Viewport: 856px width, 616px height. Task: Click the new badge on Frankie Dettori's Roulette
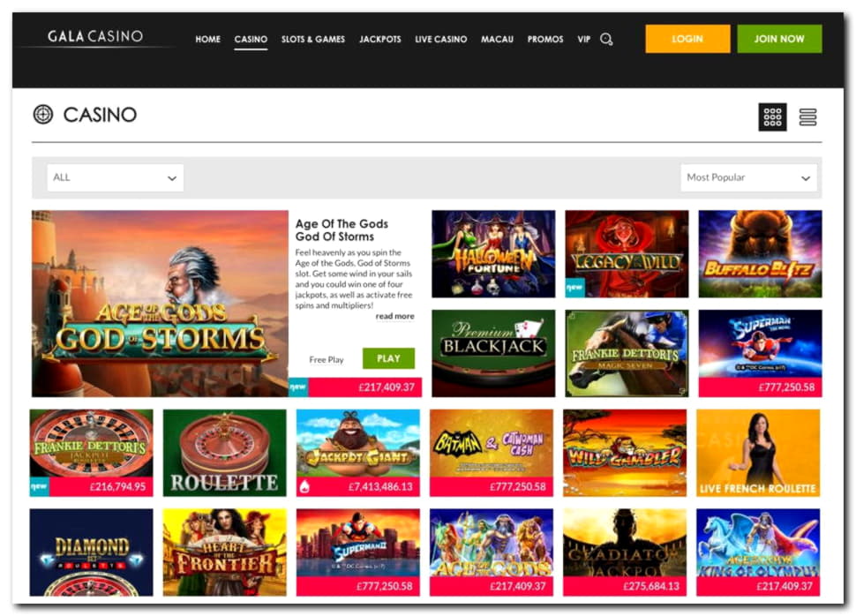click(x=40, y=486)
